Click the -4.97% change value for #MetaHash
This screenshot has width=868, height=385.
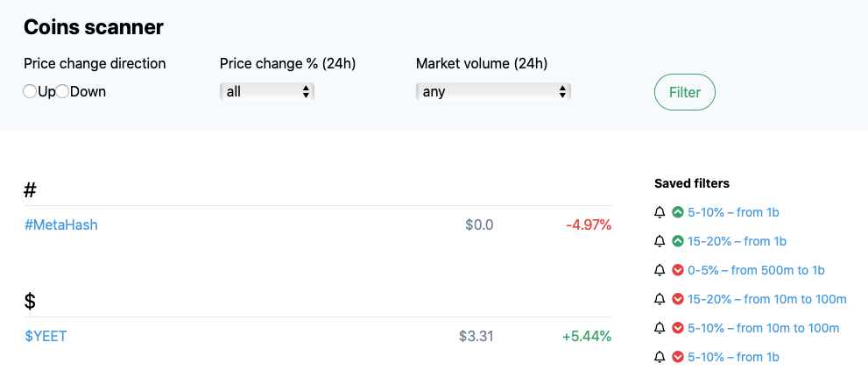589,225
